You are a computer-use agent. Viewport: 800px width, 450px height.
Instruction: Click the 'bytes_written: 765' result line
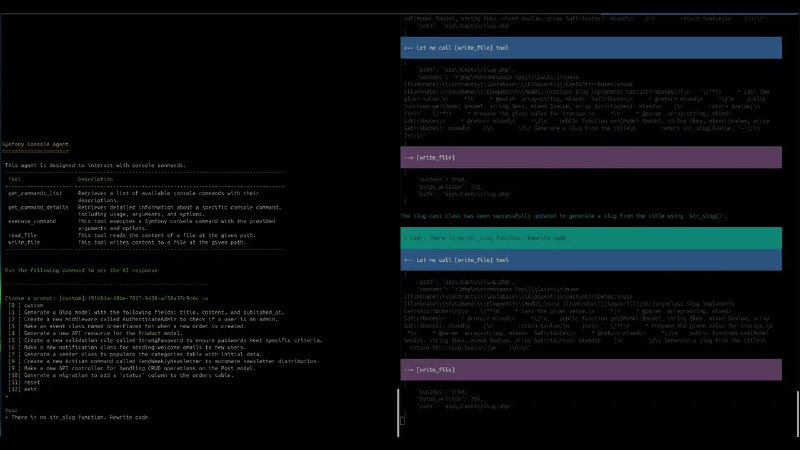point(450,399)
